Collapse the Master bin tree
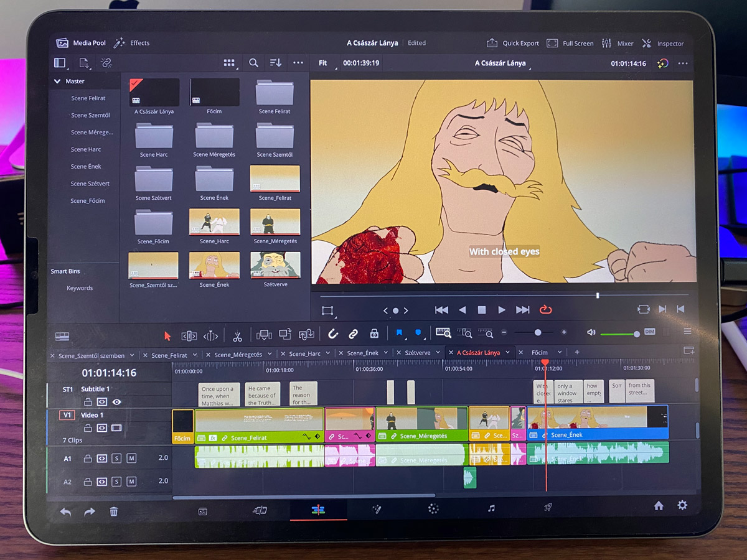 pyautogui.click(x=58, y=81)
